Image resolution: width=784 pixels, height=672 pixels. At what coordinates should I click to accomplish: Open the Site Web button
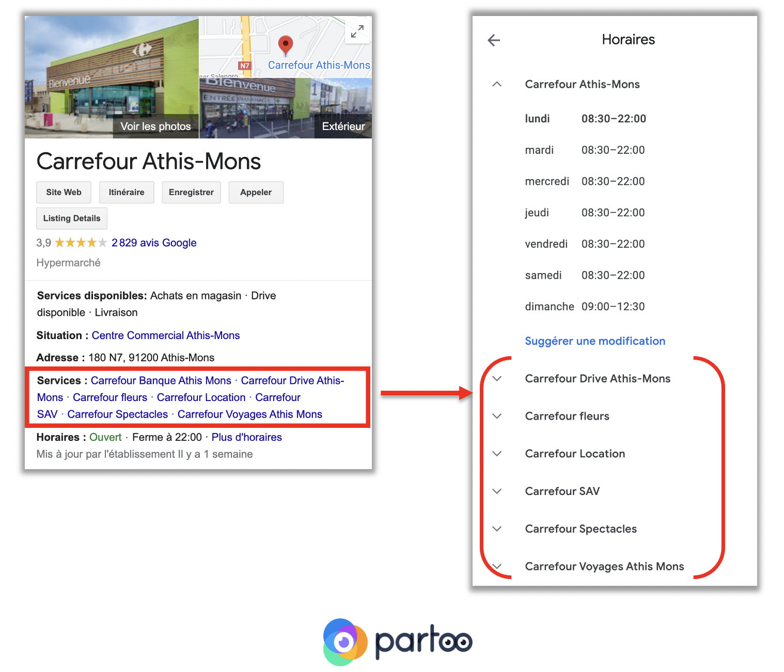click(x=64, y=192)
